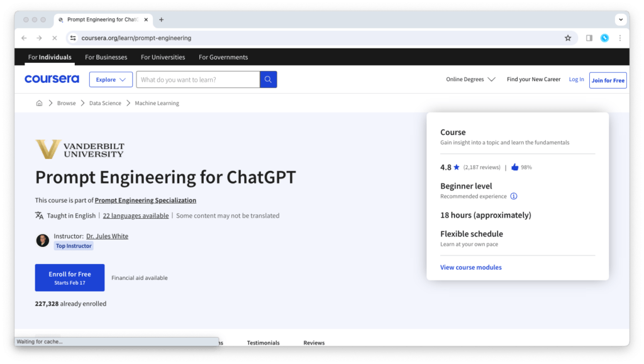Go to the Machine Learning breadcrumb
Screen dimensions: 644x364
157,103
